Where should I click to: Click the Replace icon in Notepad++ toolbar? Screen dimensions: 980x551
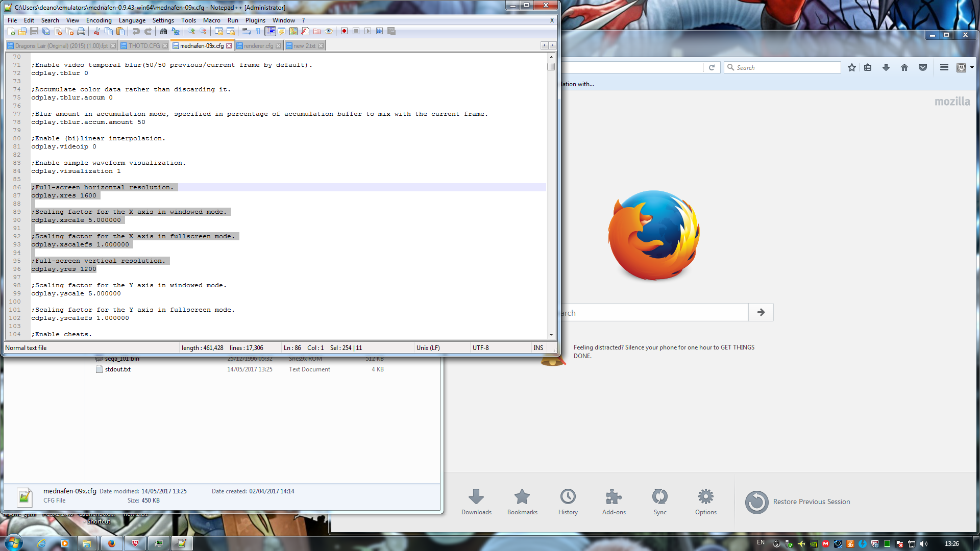click(176, 32)
